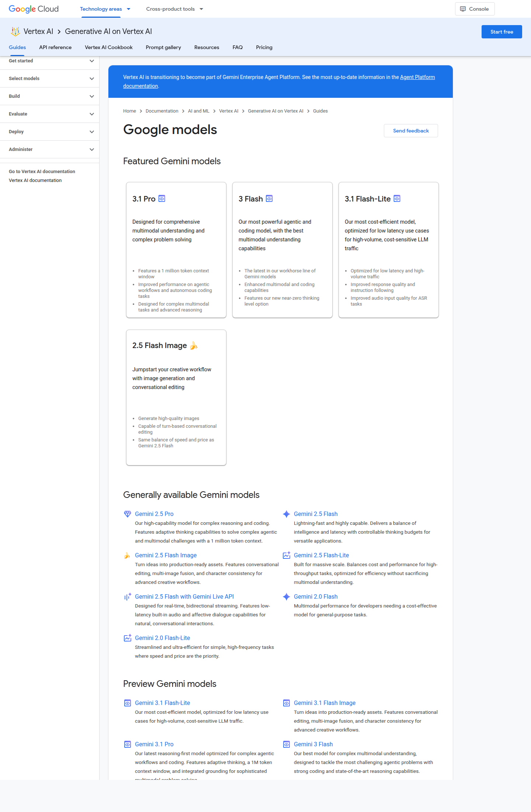
Task: Click the Vertex AI product icon
Action: pyautogui.click(x=15, y=31)
